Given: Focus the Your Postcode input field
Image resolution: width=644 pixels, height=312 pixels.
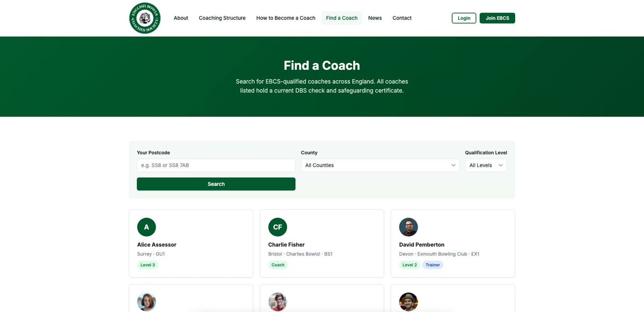Looking at the screenshot, I should (216, 165).
